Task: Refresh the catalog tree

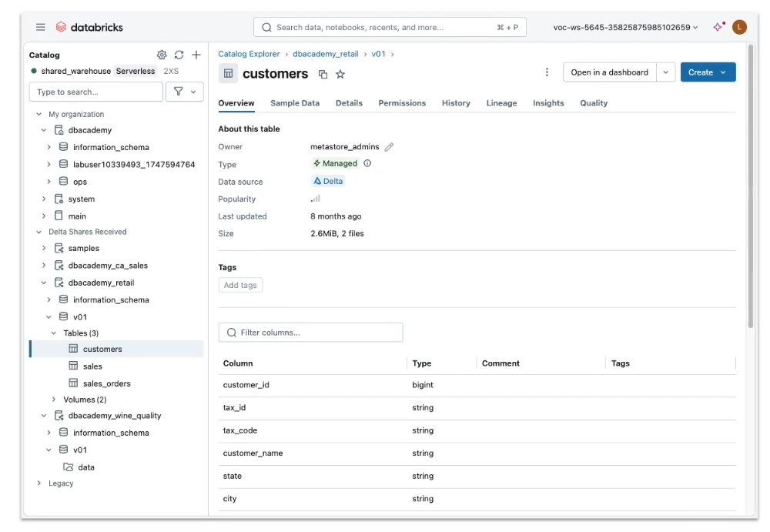Action: click(179, 55)
